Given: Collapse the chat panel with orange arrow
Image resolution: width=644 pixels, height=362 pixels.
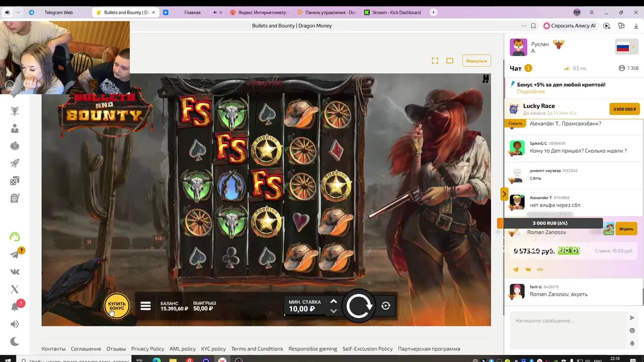Looking at the screenshot, I should click(504, 194).
